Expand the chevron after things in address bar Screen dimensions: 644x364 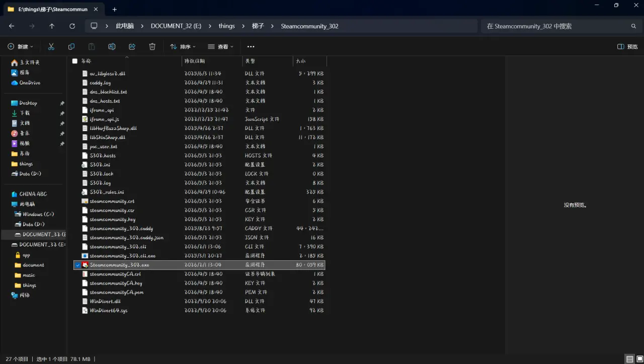(244, 26)
